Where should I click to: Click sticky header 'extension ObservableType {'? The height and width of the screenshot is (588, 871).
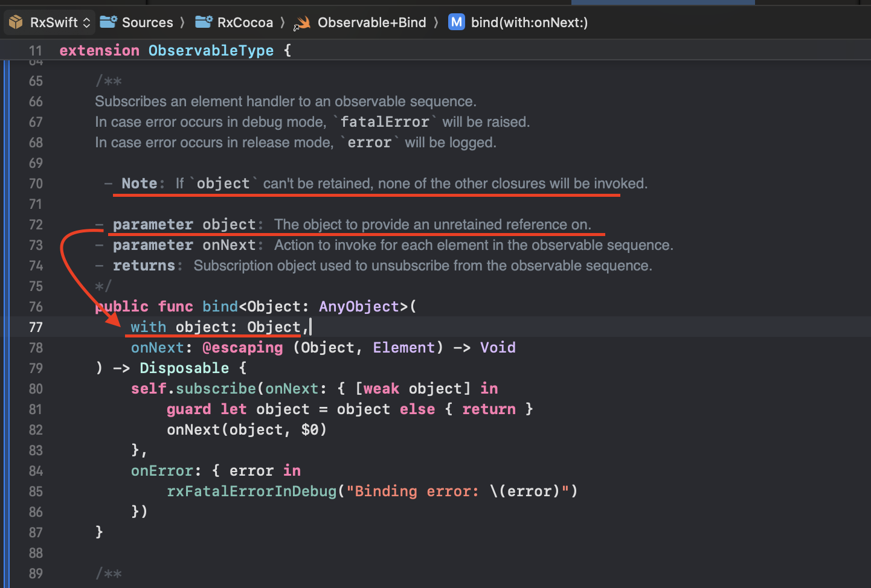pos(175,51)
